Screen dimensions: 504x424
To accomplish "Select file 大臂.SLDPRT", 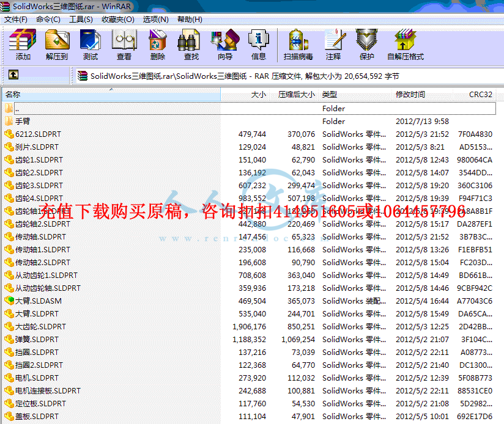I will 37,314.
